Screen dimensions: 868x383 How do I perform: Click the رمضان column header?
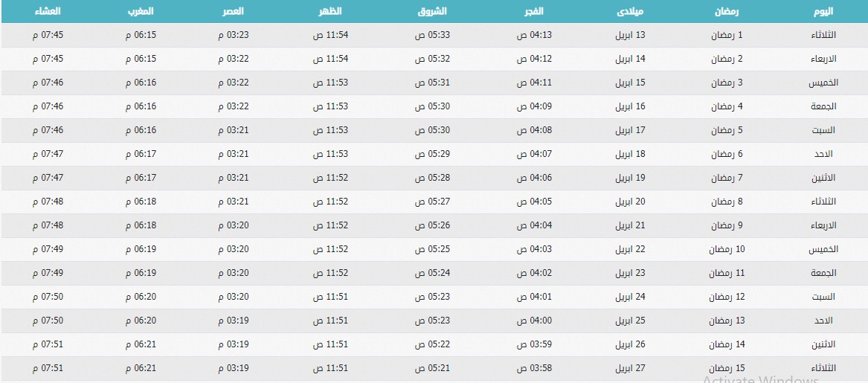tap(727, 11)
